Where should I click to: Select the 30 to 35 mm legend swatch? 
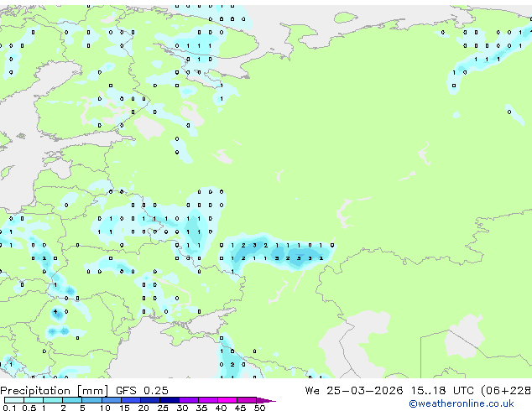coord(189,400)
